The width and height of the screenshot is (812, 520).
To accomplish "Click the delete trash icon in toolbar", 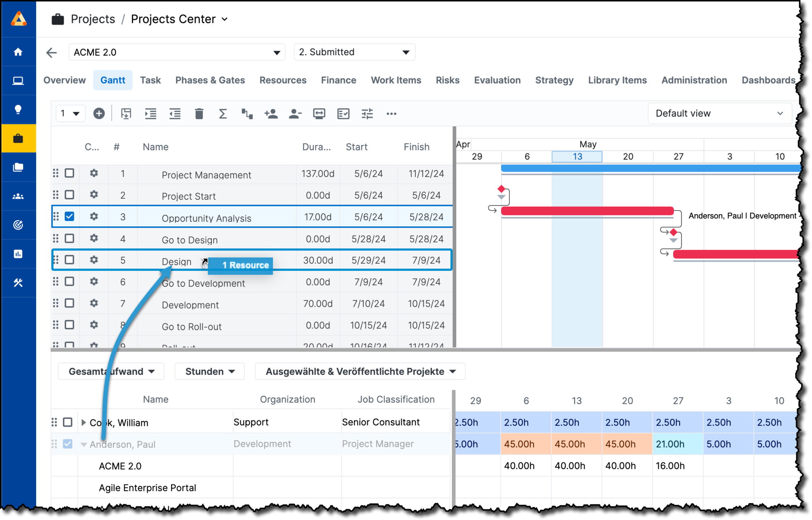I will tap(199, 114).
